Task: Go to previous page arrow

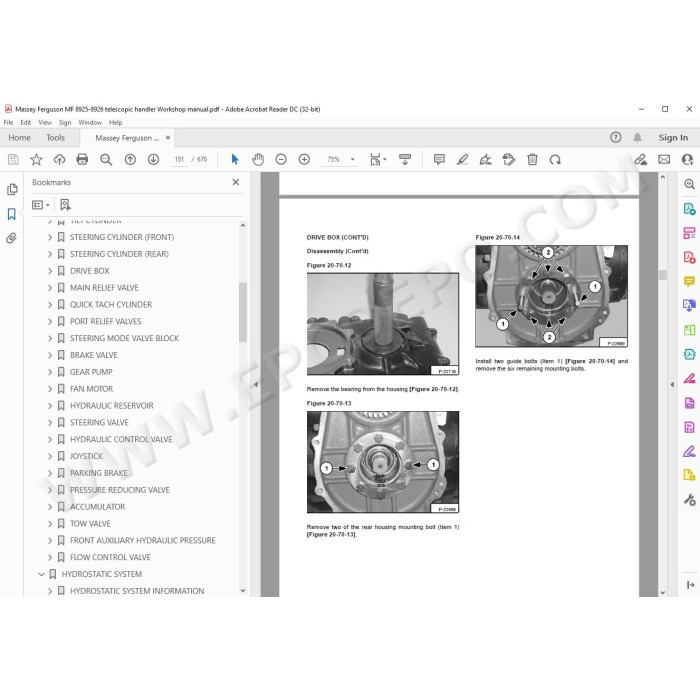Action: pos(130,159)
